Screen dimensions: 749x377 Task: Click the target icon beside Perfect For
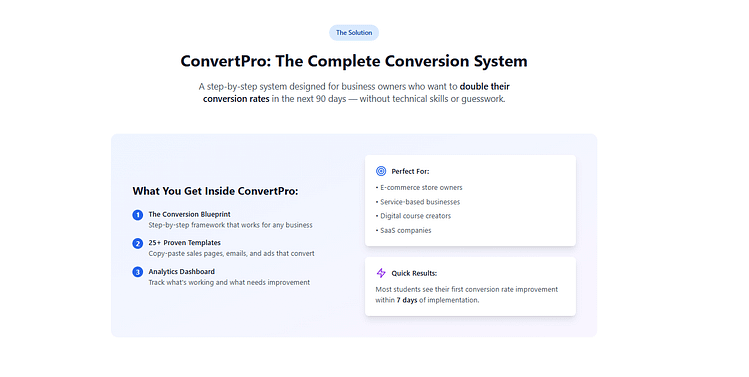tap(381, 171)
